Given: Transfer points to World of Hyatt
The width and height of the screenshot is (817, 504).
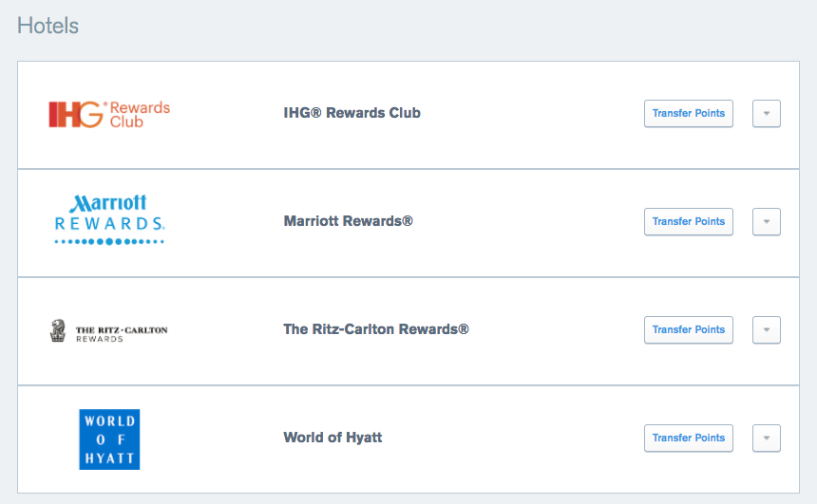Looking at the screenshot, I should tap(689, 439).
